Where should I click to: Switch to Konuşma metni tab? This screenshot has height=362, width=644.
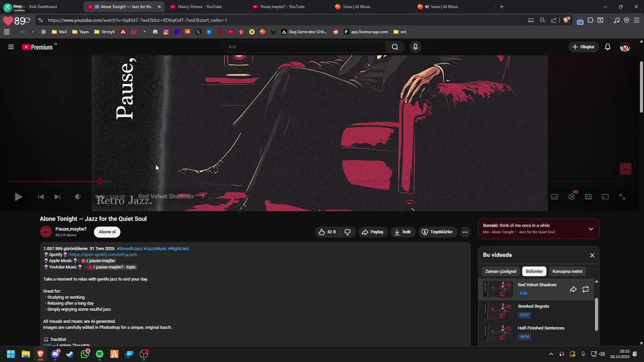click(x=568, y=271)
